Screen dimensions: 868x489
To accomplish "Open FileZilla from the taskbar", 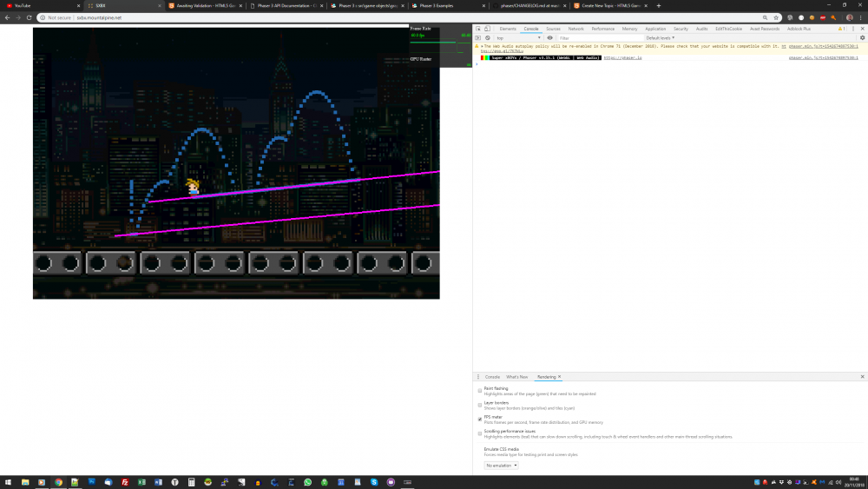I will tap(124, 482).
